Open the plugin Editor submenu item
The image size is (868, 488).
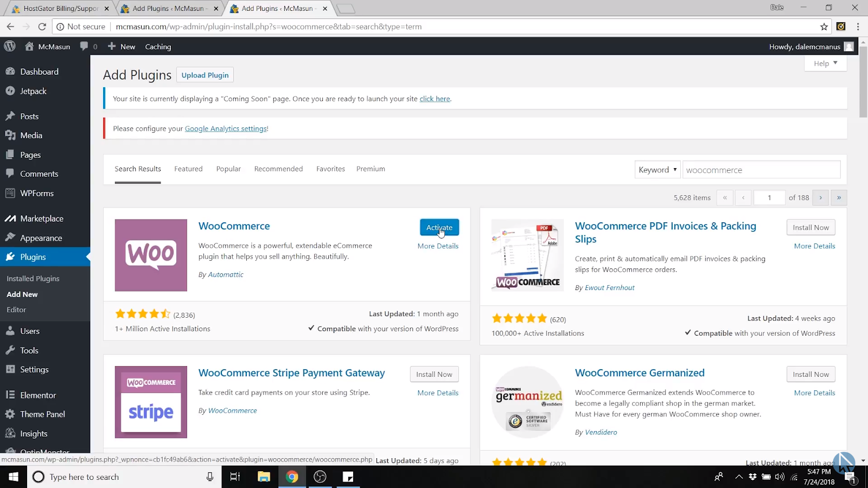coord(16,310)
